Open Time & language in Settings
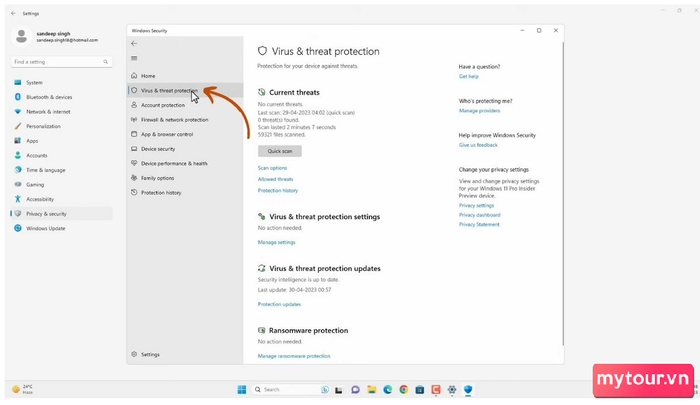The image size is (700, 405). click(x=61, y=170)
